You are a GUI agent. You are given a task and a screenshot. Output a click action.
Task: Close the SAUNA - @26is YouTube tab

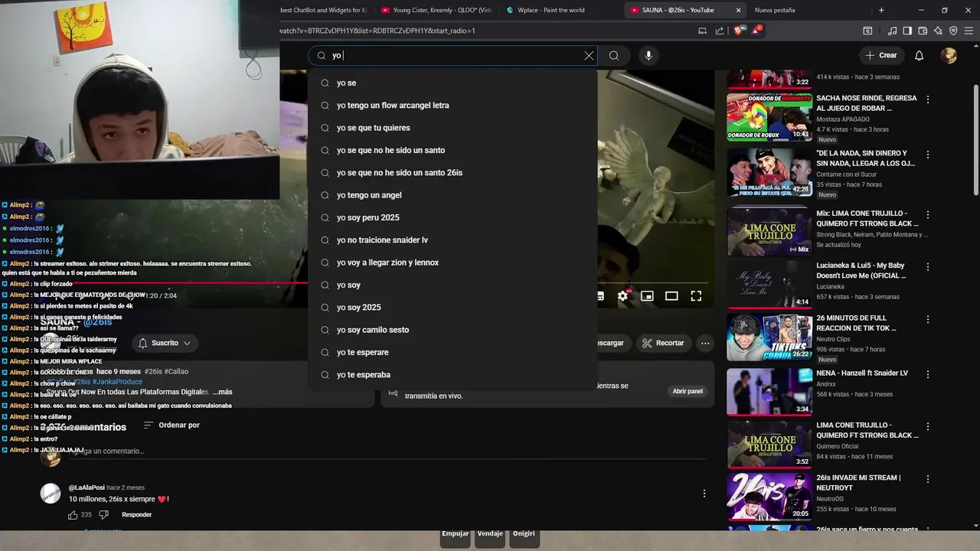point(738,10)
